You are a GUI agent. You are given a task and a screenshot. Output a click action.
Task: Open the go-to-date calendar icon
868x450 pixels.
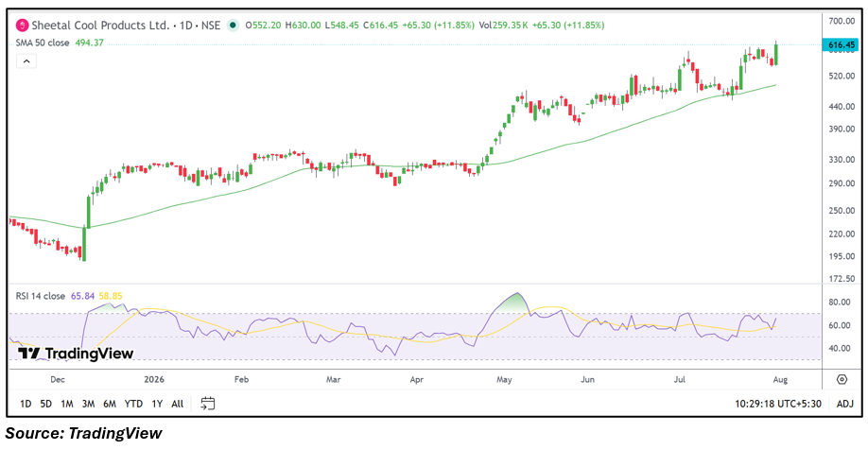(208, 404)
